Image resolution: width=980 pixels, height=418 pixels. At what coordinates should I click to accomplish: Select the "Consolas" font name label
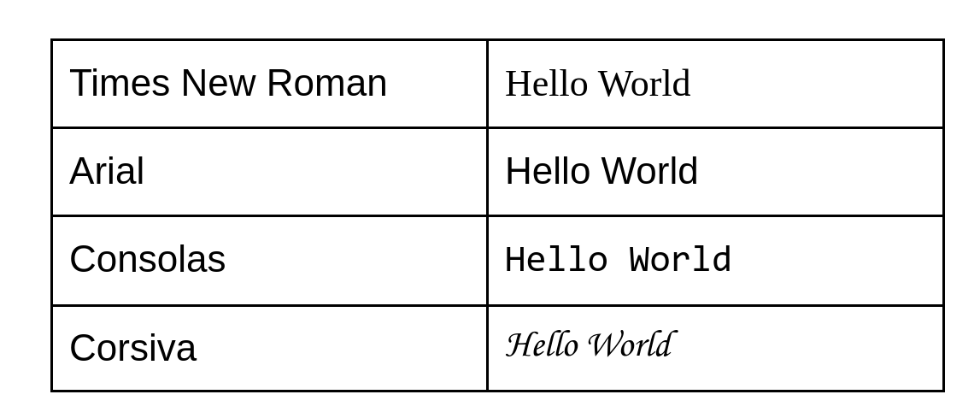pos(147,259)
